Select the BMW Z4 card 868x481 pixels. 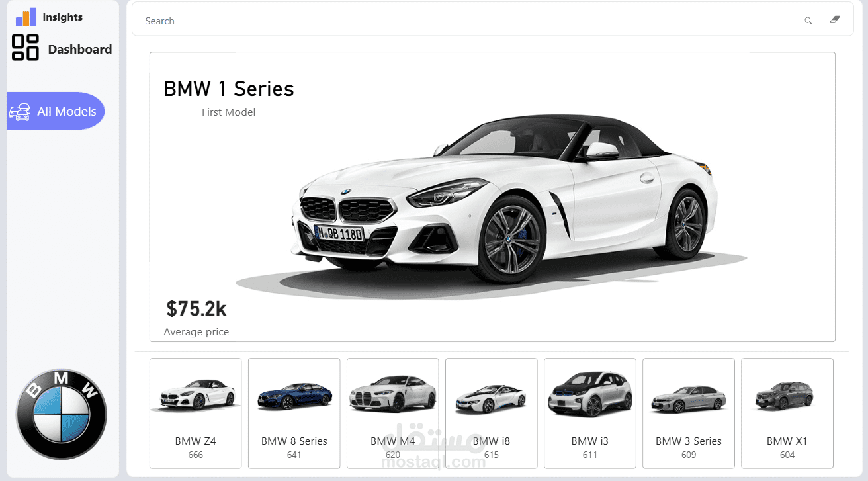click(196, 414)
